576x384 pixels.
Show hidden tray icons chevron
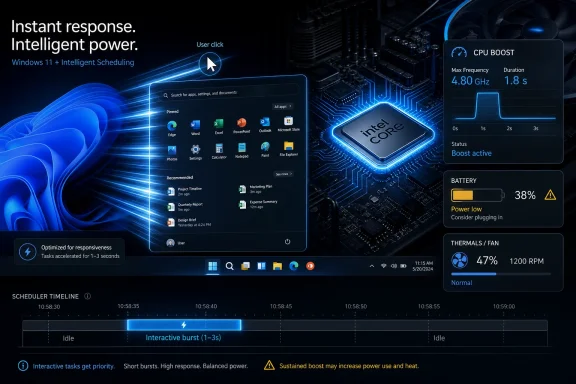(x=372, y=266)
